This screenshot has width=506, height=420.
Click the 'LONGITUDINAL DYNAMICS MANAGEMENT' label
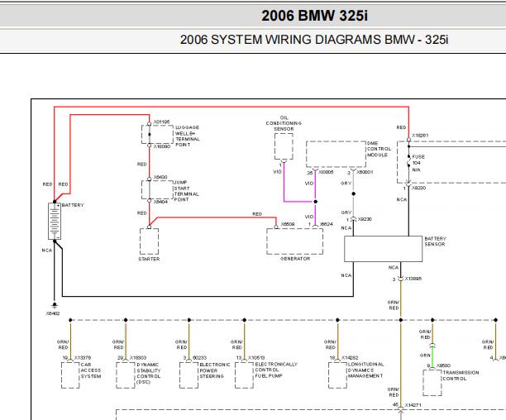(365, 370)
